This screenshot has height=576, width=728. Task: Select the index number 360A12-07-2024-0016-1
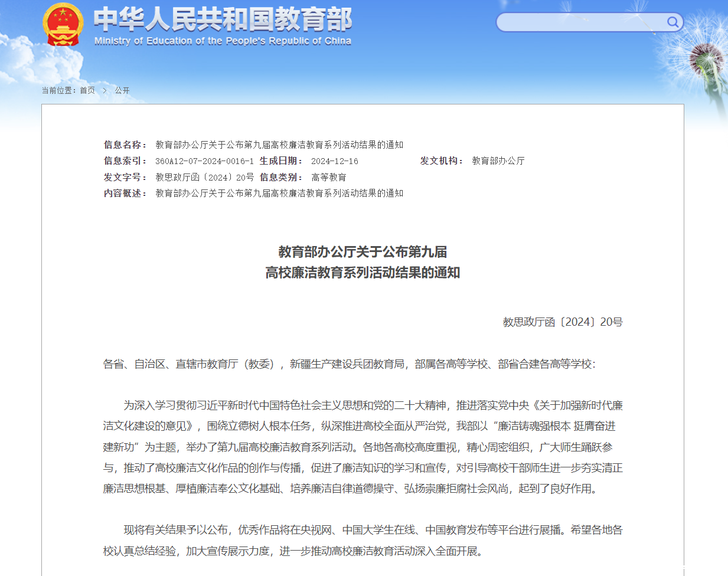click(x=204, y=161)
